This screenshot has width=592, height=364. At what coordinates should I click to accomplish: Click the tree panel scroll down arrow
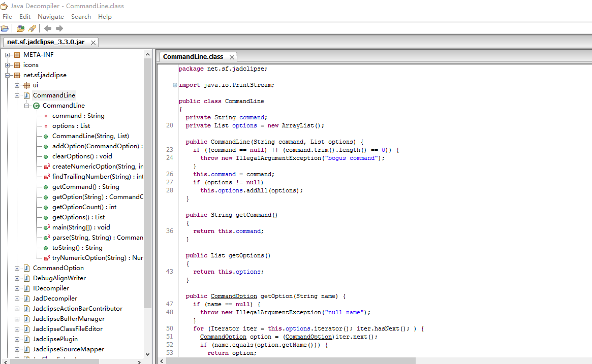[x=148, y=354]
